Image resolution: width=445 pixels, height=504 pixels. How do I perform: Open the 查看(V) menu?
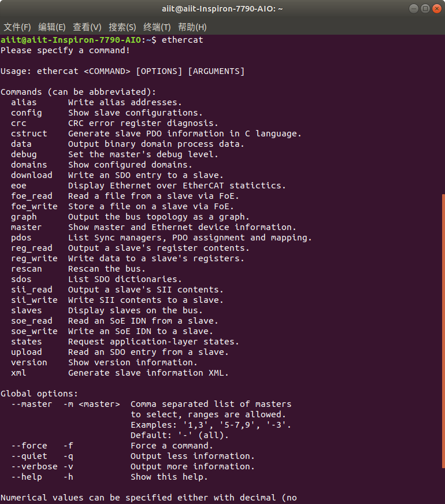tap(87, 27)
